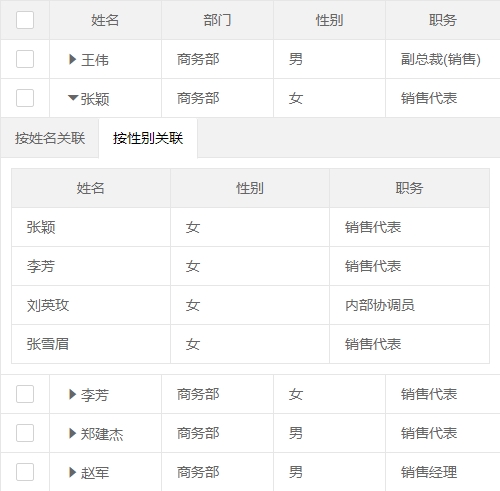Screen dimensions: 500x491
Task: Select the 按性别关联 tab
Action: (148, 138)
